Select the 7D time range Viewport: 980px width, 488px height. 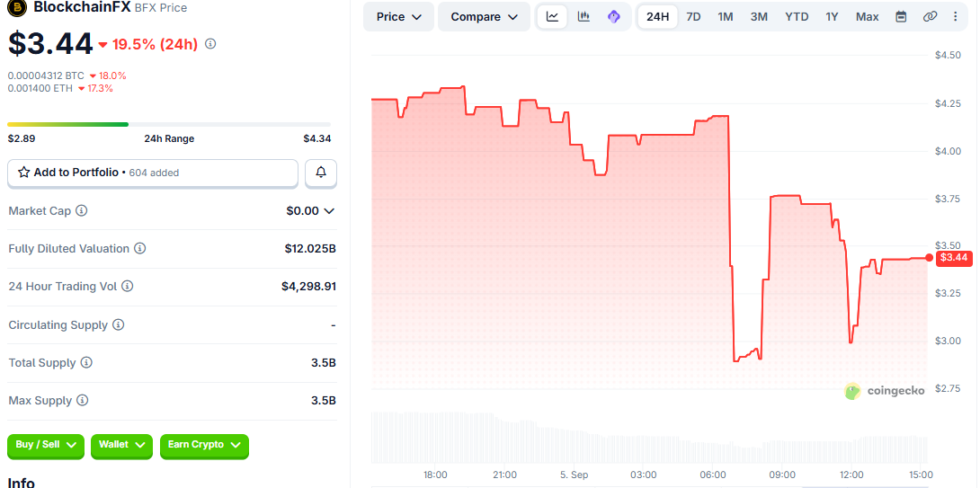(693, 17)
